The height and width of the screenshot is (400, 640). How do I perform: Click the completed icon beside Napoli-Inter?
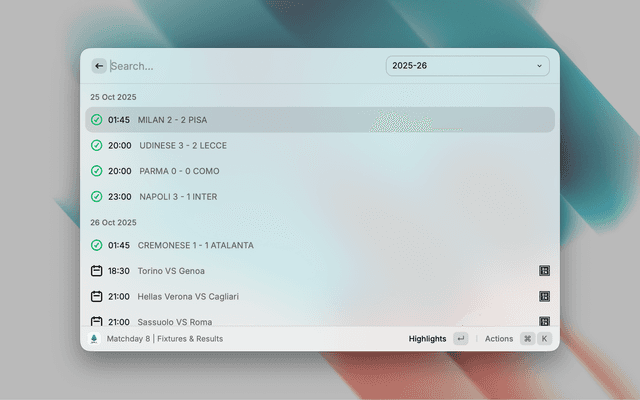coord(96,197)
